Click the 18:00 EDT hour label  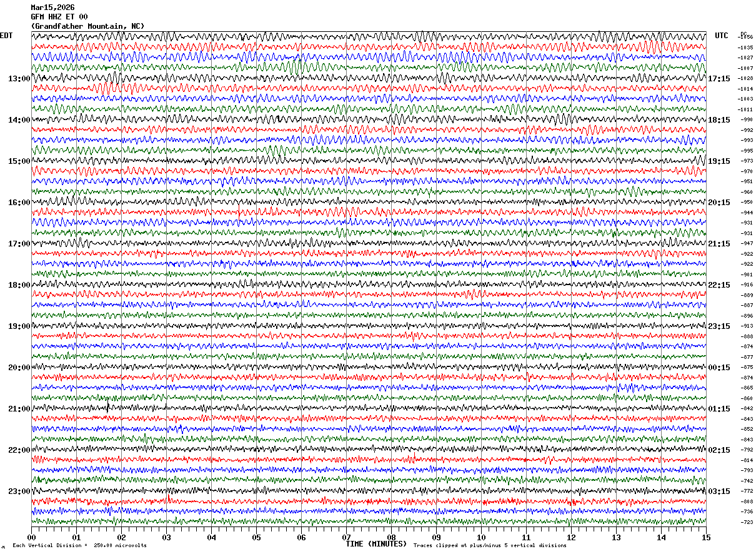click(19, 285)
